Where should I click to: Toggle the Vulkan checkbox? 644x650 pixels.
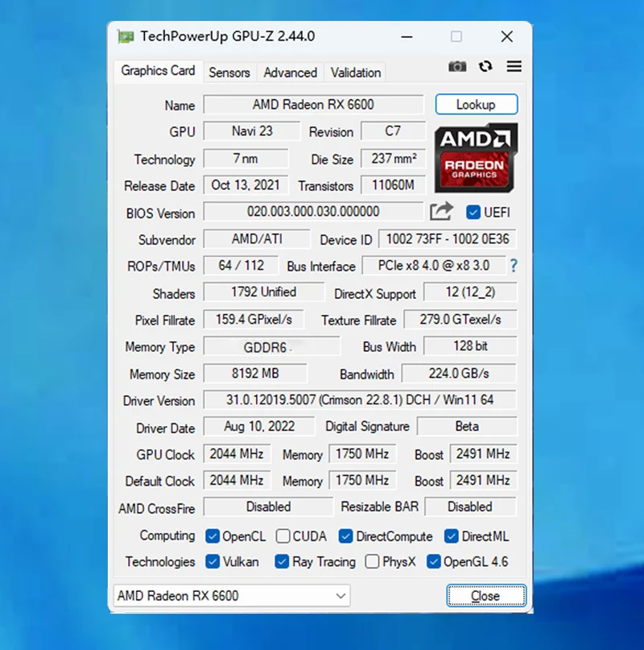tap(213, 561)
